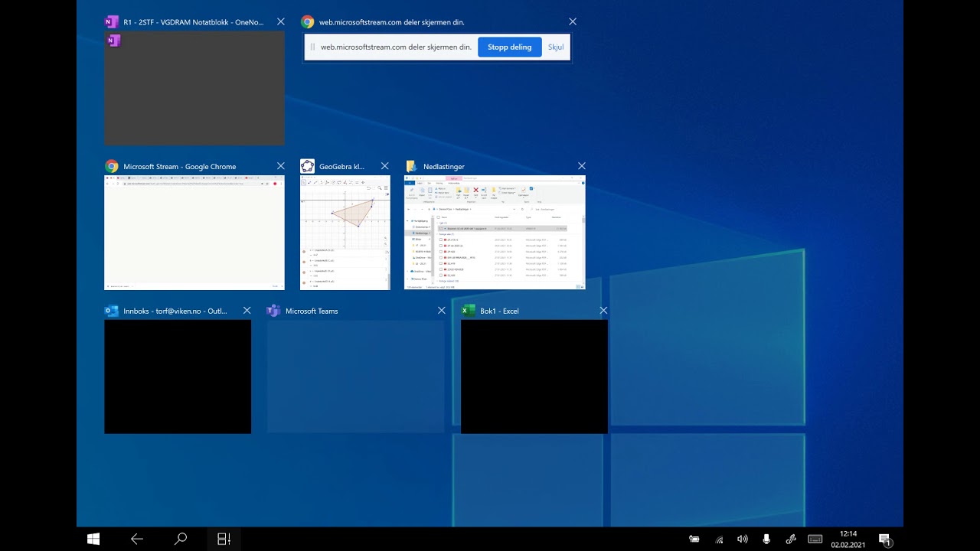This screenshot has height=551, width=980.
Task: Switch to the Nedlastinger folder window thumbnail
Action: [495, 233]
